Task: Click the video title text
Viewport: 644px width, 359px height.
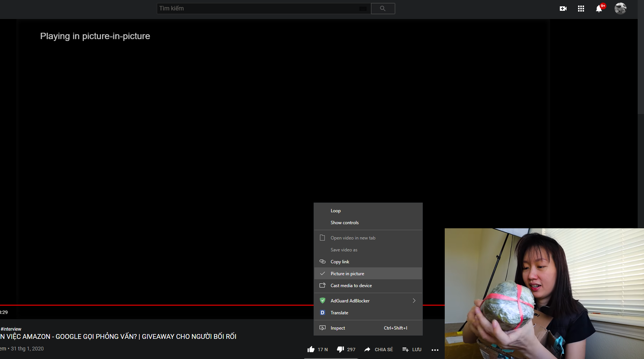Action: coord(118,336)
